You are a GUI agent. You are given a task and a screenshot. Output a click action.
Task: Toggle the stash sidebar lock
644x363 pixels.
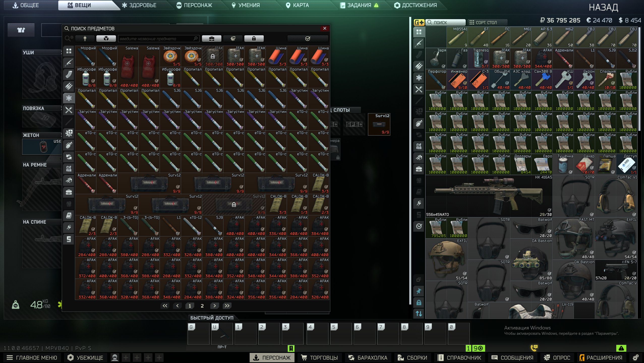419,302
